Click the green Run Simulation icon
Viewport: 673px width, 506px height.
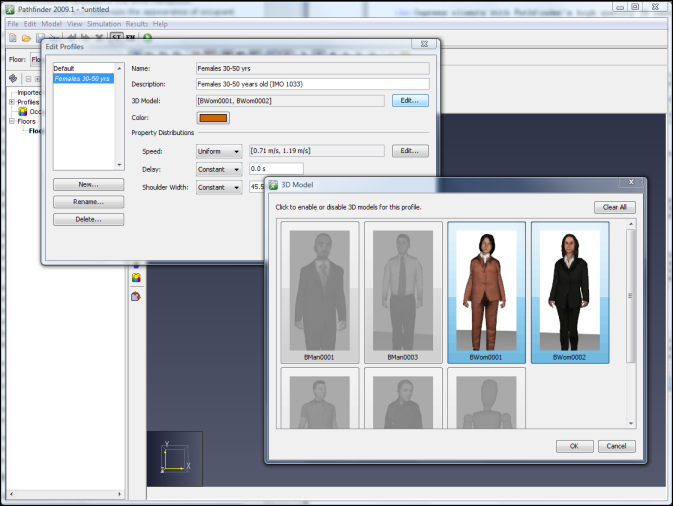[x=148, y=38]
